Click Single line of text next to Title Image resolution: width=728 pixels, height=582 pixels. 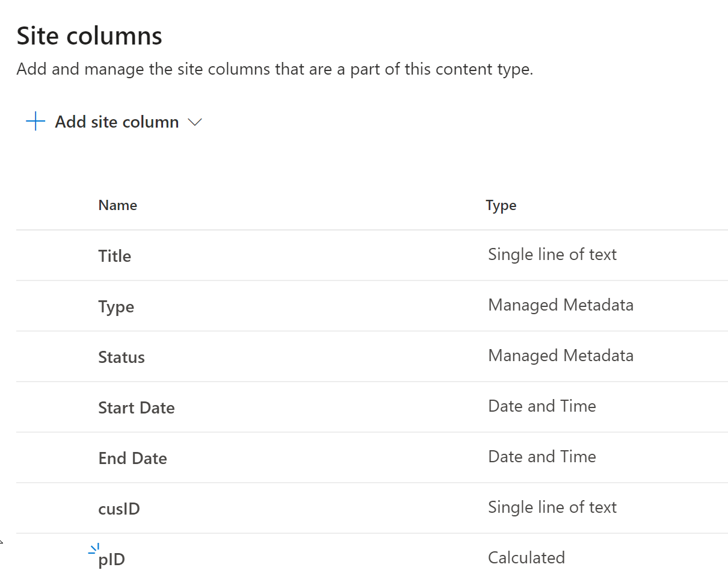point(552,255)
